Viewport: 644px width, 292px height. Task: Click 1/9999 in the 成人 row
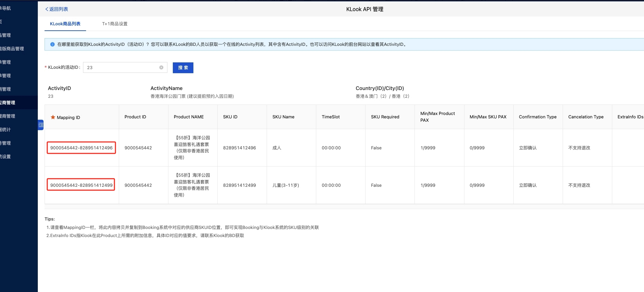(428, 148)
